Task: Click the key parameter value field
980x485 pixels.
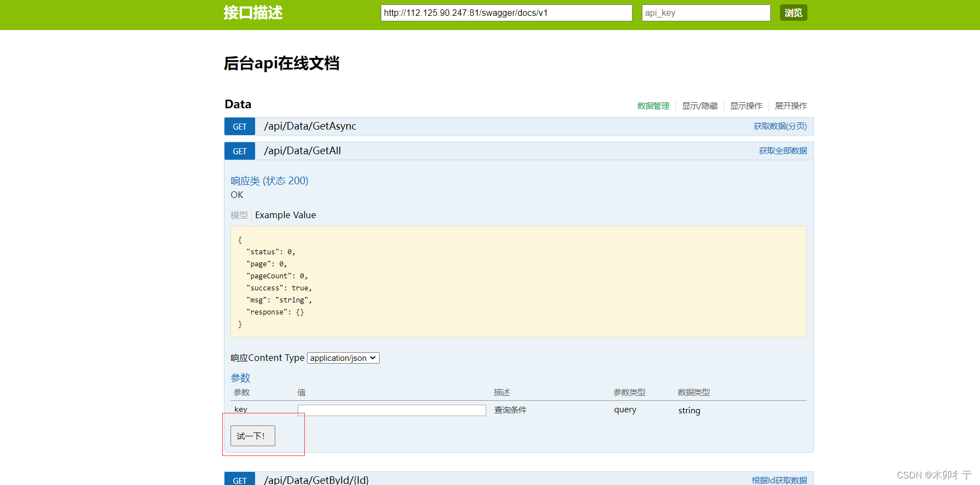Action: pos(392,410)
